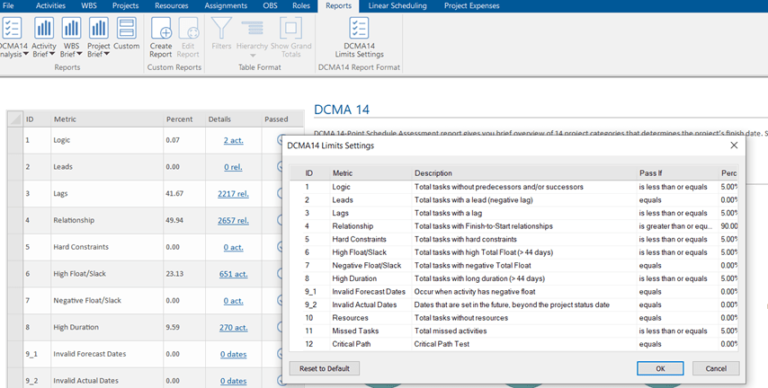Select 'Critical Path Test' description cell

point(524,344)
